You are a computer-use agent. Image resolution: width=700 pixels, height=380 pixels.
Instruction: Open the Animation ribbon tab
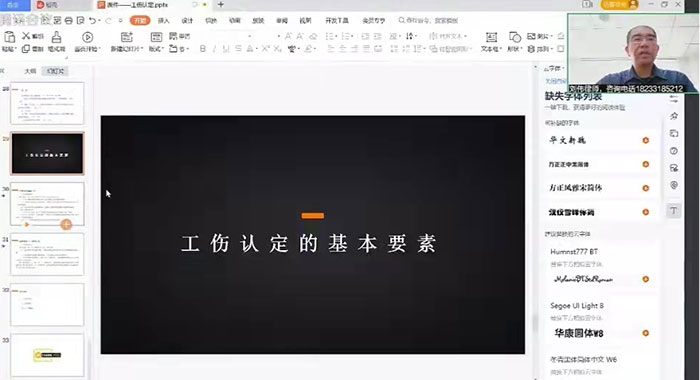click(234, 21)
